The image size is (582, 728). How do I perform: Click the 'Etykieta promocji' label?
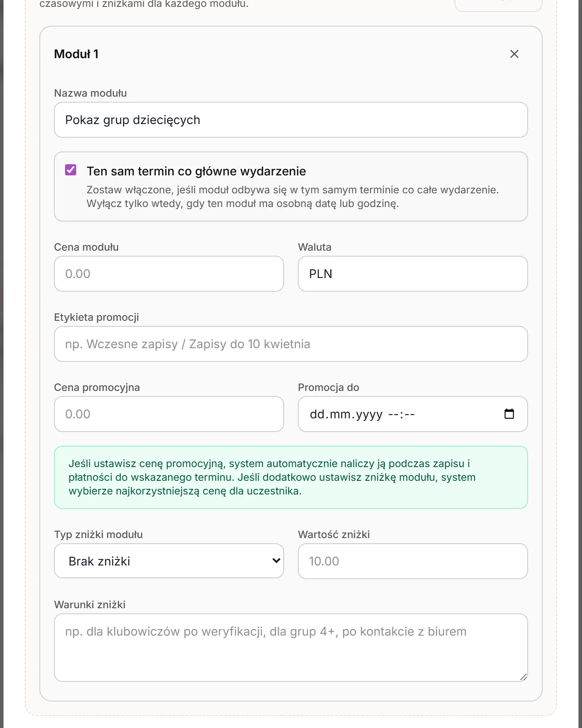[x=96, y=317]
